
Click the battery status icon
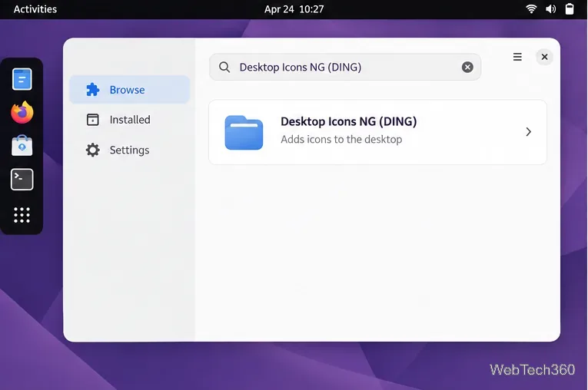(570, 9)
